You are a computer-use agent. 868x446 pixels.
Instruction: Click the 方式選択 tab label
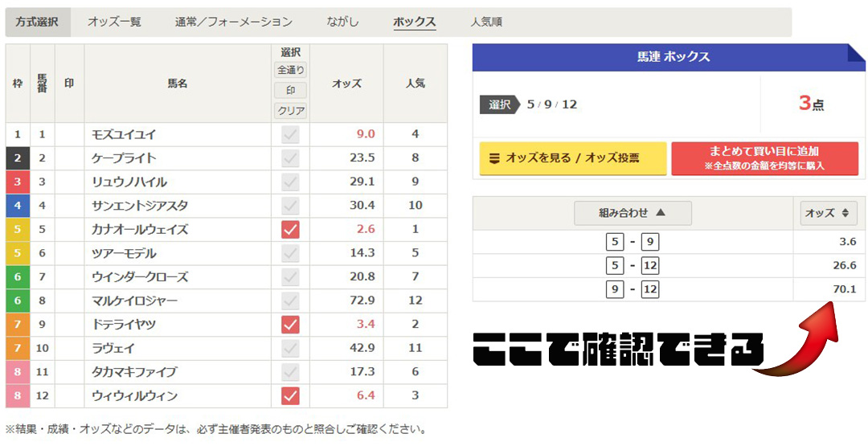click(x=37, y=22)
